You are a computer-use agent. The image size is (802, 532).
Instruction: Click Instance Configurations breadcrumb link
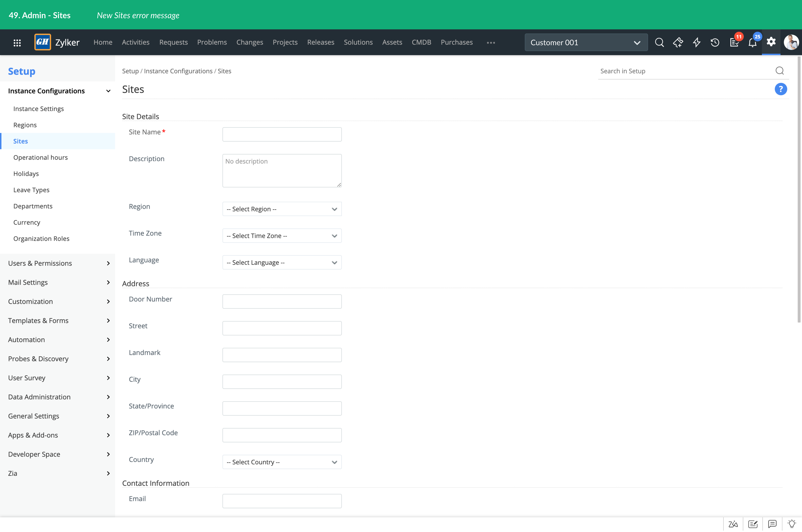pos(178,71)
